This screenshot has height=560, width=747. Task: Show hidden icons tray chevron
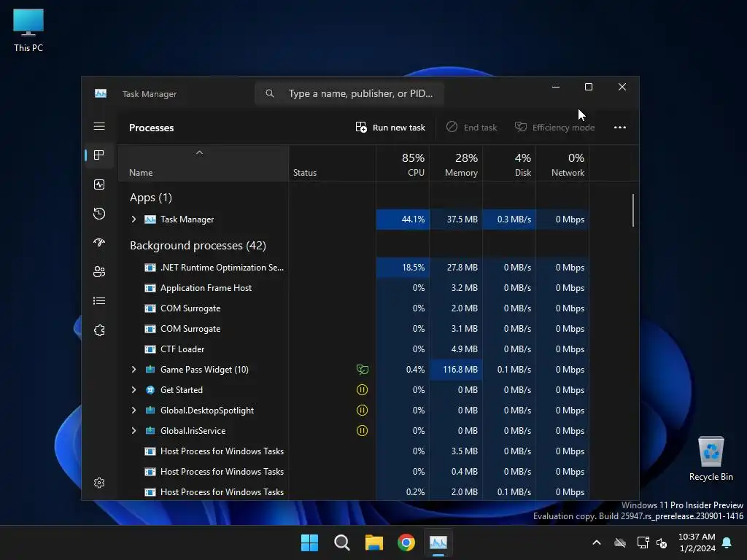tap(597, 542)
